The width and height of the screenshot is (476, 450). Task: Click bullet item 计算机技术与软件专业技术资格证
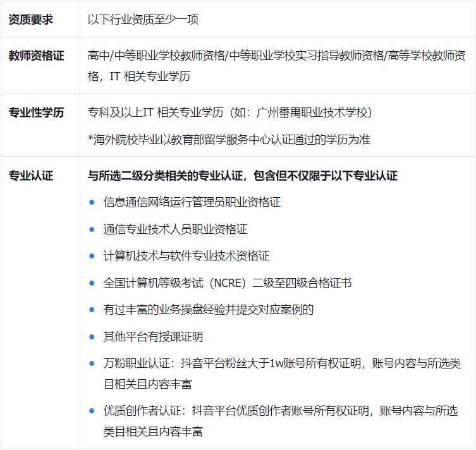(186, 256)
